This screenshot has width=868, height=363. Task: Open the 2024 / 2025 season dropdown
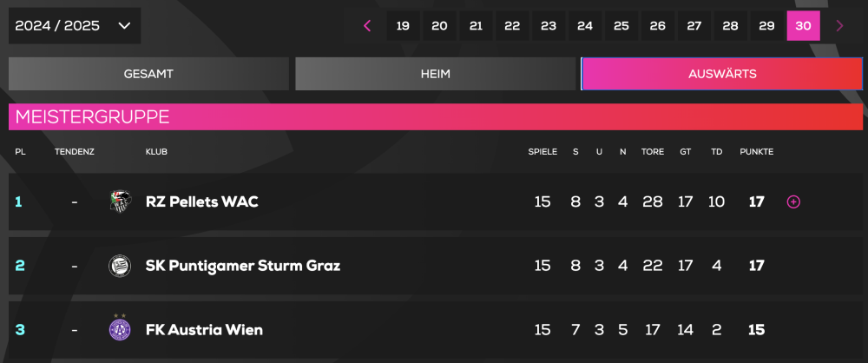point(74,26)
